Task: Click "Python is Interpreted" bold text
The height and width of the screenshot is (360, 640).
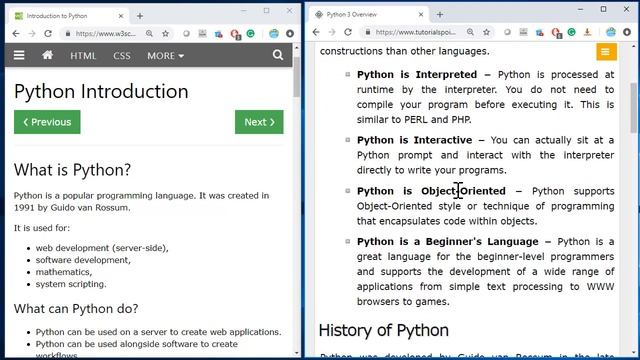Action: [417, 75]
